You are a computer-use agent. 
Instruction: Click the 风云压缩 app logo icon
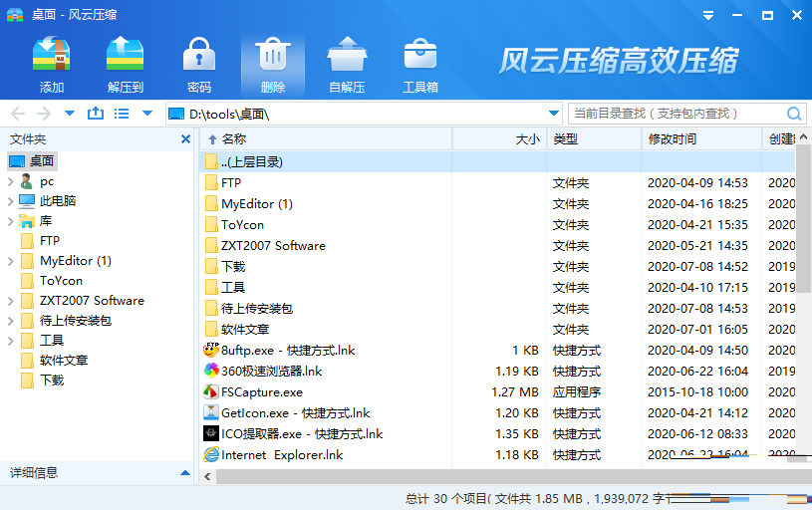(15, 15)
